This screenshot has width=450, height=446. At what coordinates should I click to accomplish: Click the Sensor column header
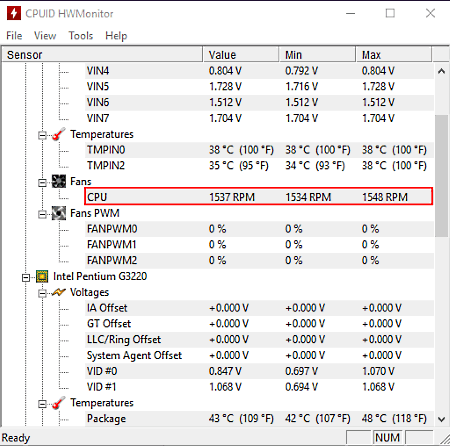[102, 55]
